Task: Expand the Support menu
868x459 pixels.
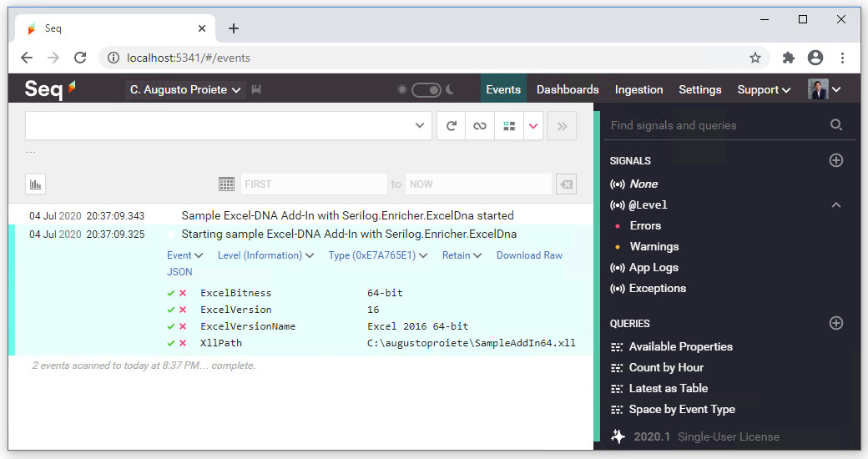Action: click(764, 89)
